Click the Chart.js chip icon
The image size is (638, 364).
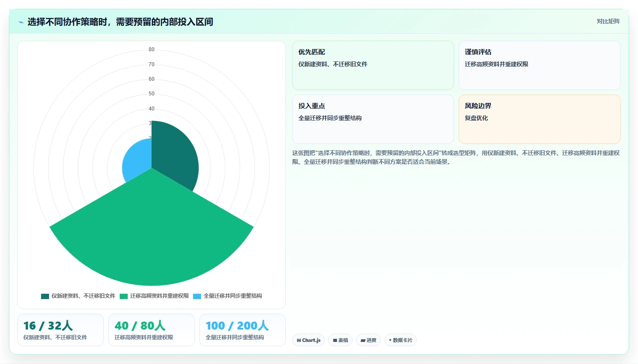299,340
